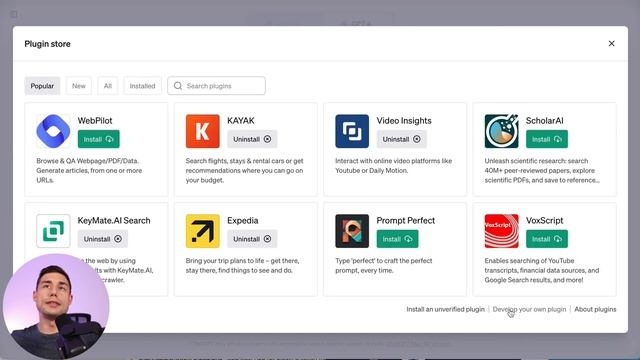This screenshot has height=360, width=640.
Task: Click the KAYAK plugin logo
Action: [x=202, y=131]
